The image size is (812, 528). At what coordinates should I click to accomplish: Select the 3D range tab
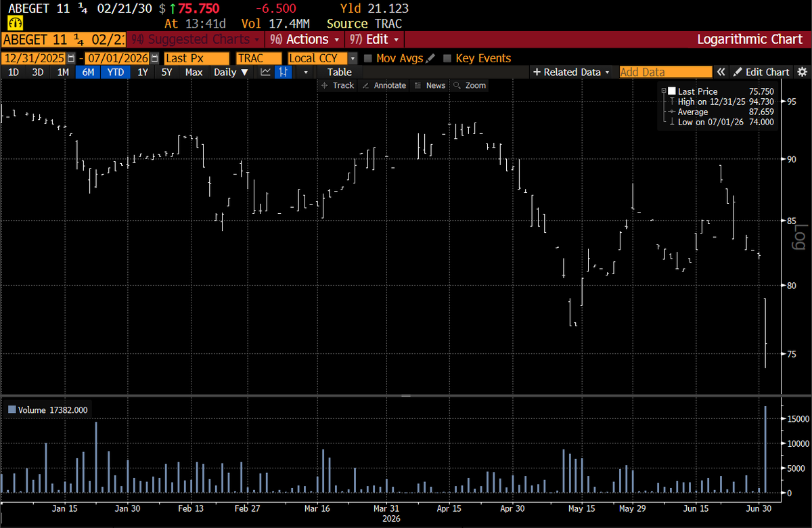pyautogui.click(x=38, y=72)
